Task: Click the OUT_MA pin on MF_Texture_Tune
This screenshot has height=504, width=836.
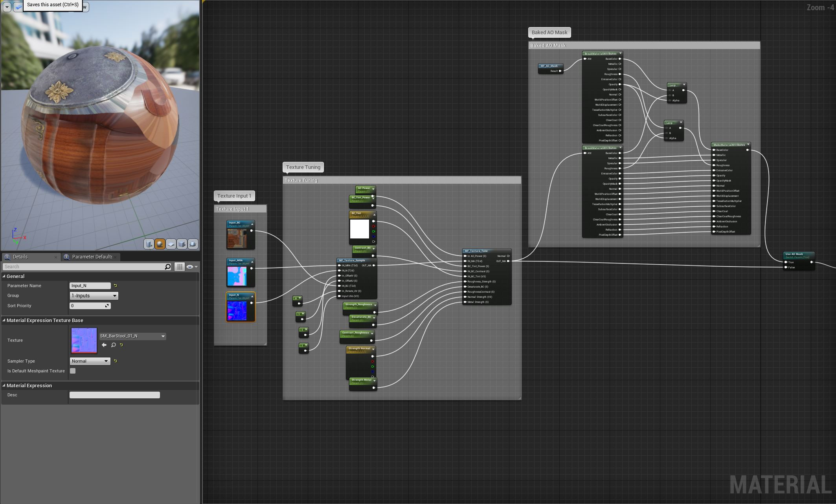Action: pos(508,261)
